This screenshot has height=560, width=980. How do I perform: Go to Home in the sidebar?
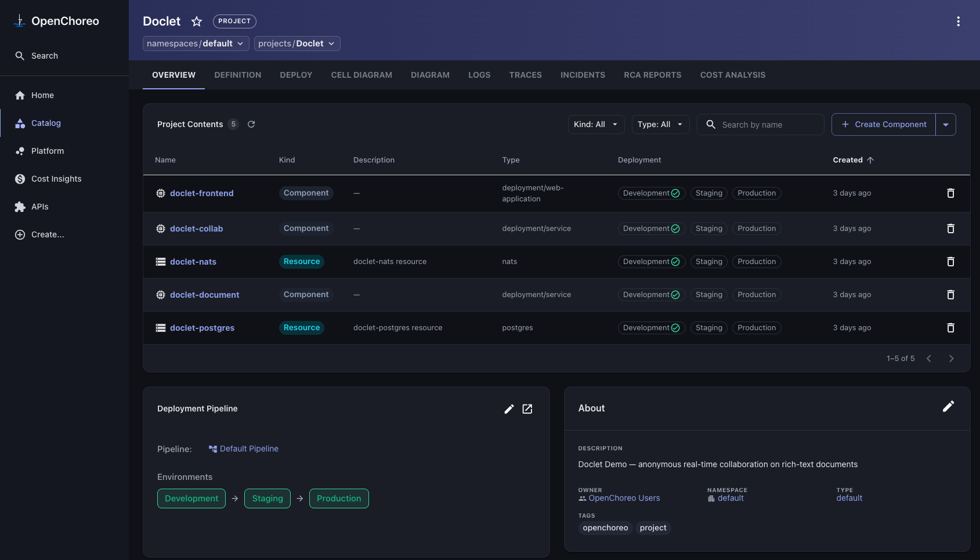click(x=35, y=95)
